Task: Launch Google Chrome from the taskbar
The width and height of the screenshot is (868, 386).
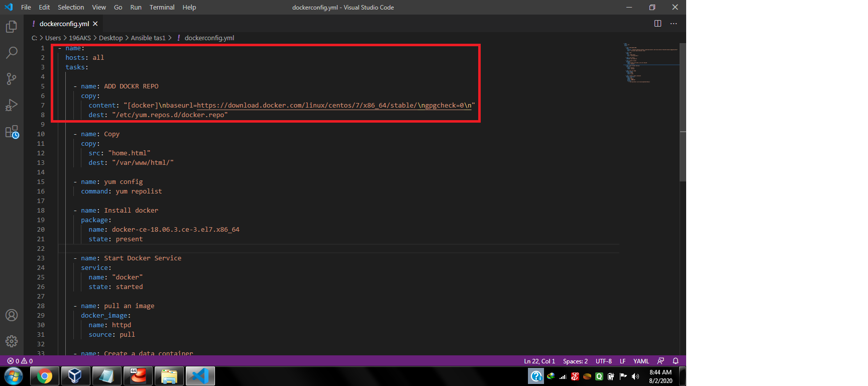Action: point(45,376)
